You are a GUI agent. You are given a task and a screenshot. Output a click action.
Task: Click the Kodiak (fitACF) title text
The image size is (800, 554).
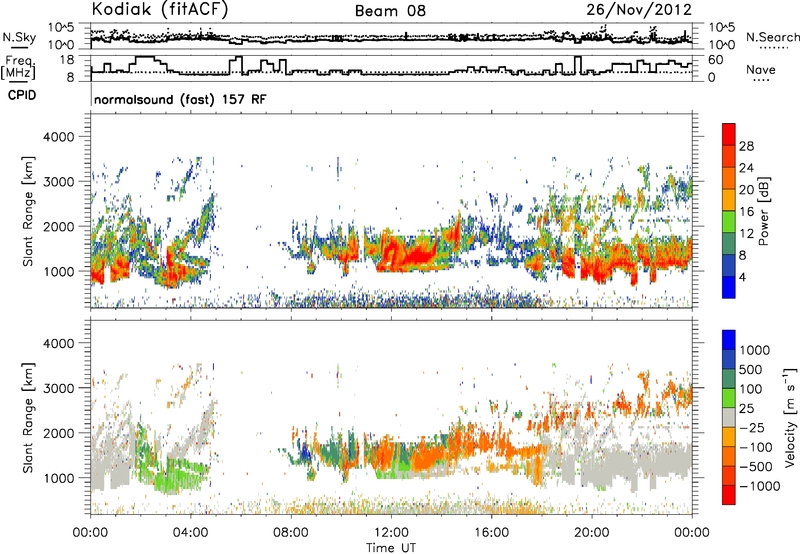160,9
